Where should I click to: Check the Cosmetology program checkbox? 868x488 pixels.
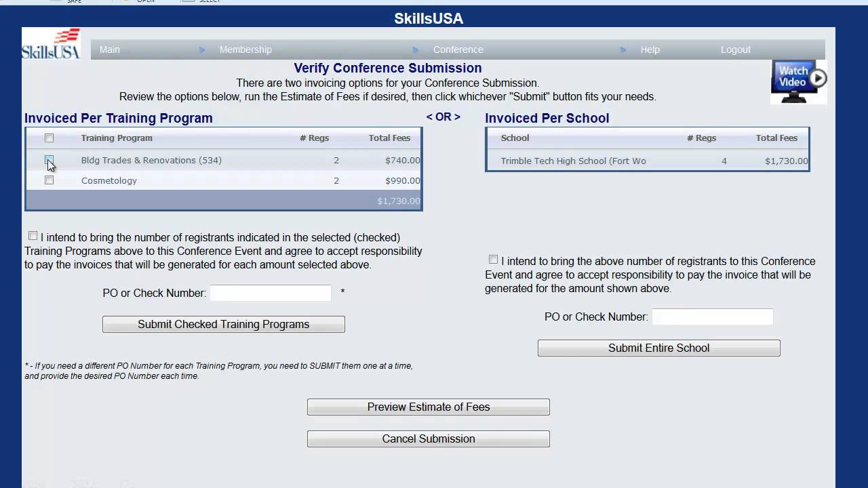click(x=49, y=180)
